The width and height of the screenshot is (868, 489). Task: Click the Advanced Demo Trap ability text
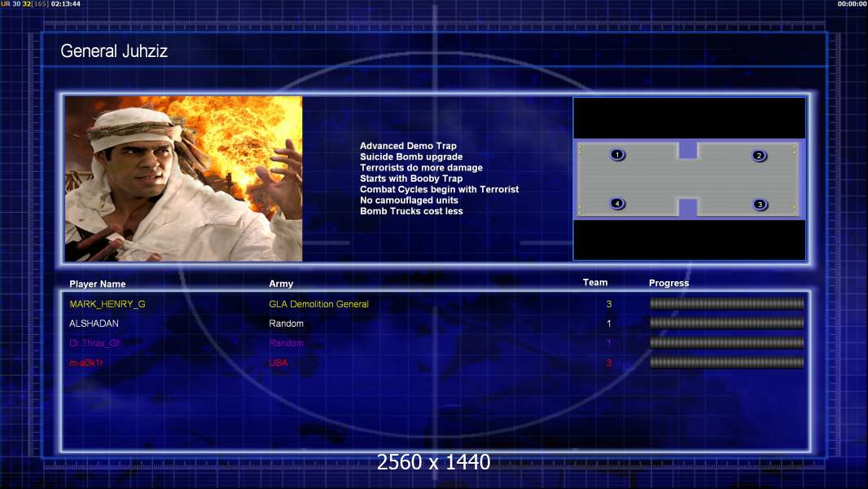pyautogui.click(x=408, y=147)
